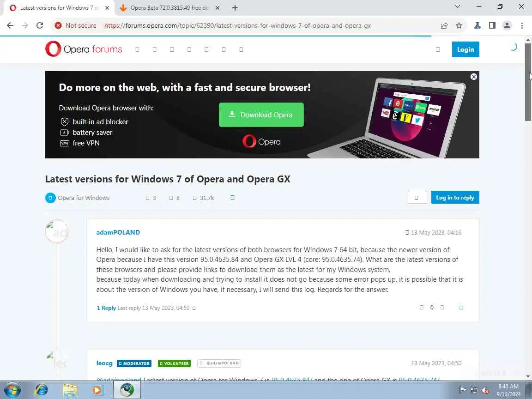Image resolution: width=532 pixels, height=399 pixels.
Task: Click the downvote icon on adamPOLAND's post
Action: tap(442, 308)
